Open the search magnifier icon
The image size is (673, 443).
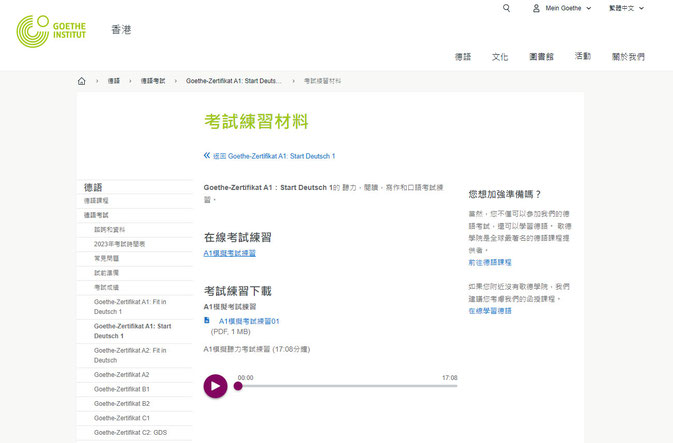tap(506, 8)
